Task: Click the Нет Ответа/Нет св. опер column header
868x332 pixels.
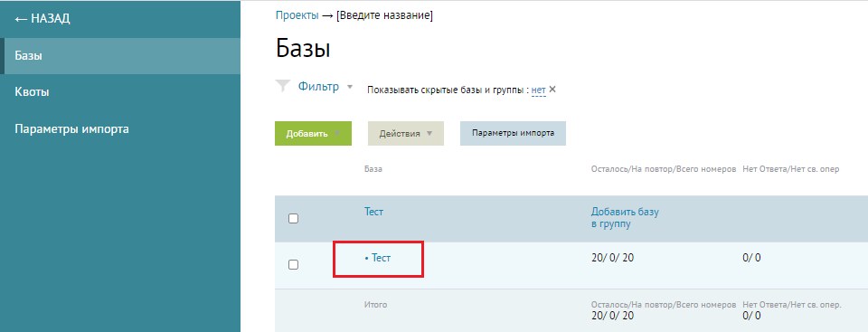Action: point(790,169)
